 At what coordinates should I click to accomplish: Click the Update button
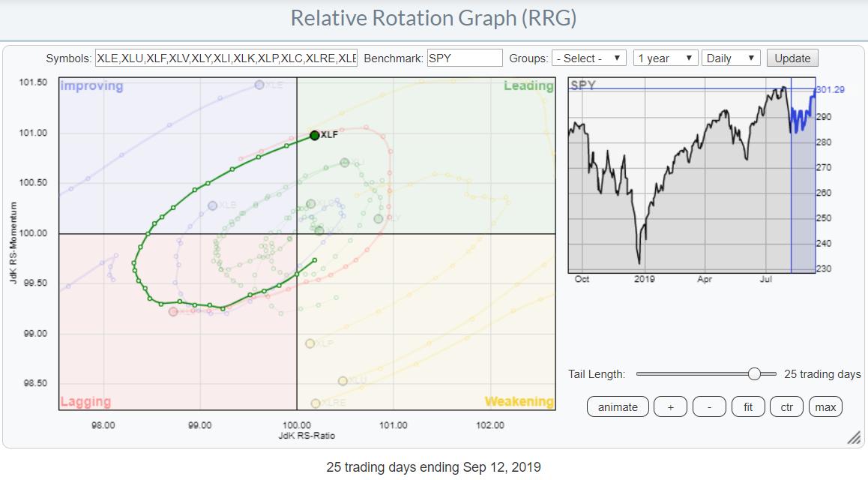(x=792, y=58)
